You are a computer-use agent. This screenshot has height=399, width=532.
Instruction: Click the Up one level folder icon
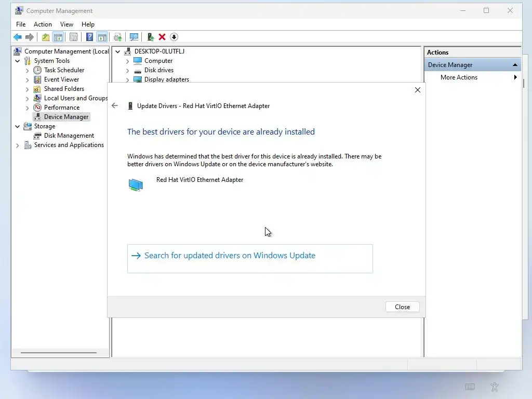(46, 37)
